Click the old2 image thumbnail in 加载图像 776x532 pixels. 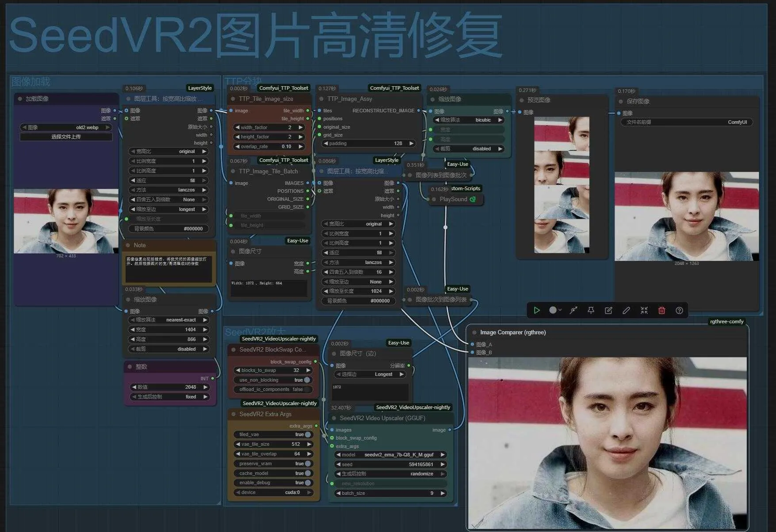tap(66, 221)
